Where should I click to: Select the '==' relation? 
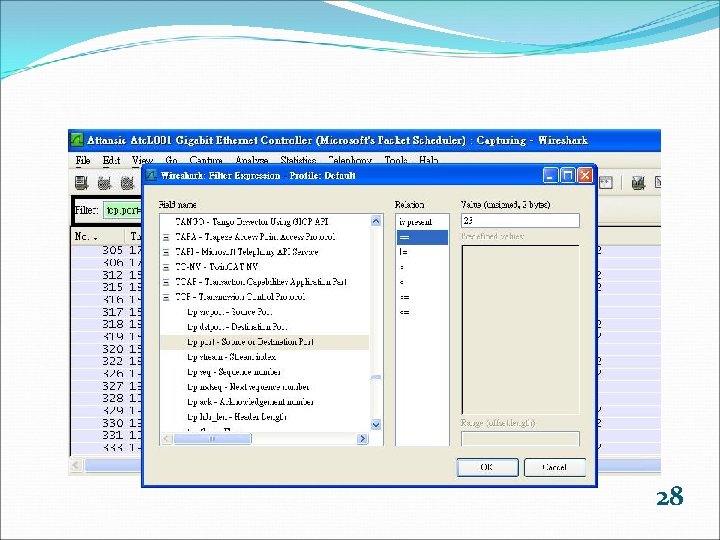422,237
